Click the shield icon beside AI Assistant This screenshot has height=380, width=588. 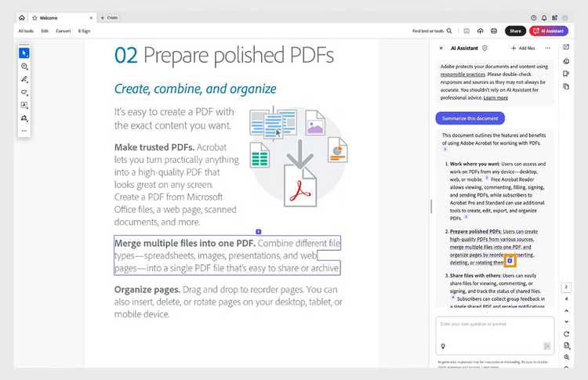coord(485,48)
